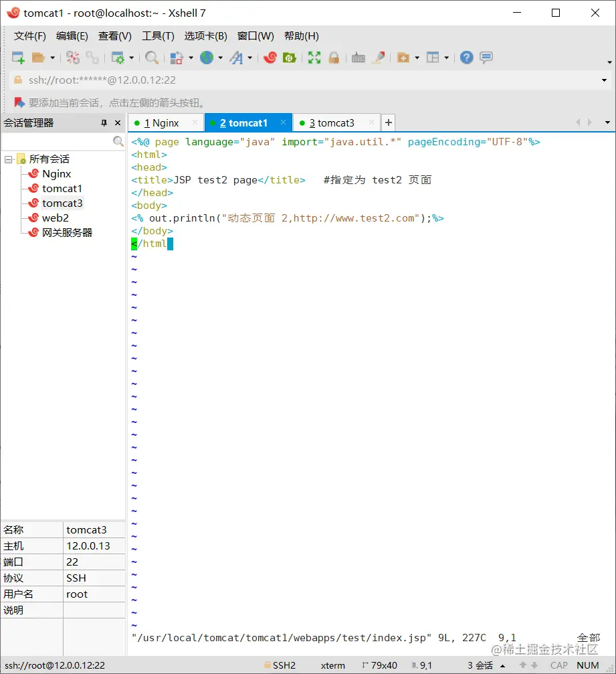This screenshot has width=616, height=674.
Task: Select the Nginx session in tree
Action: [x=56, y=173]
